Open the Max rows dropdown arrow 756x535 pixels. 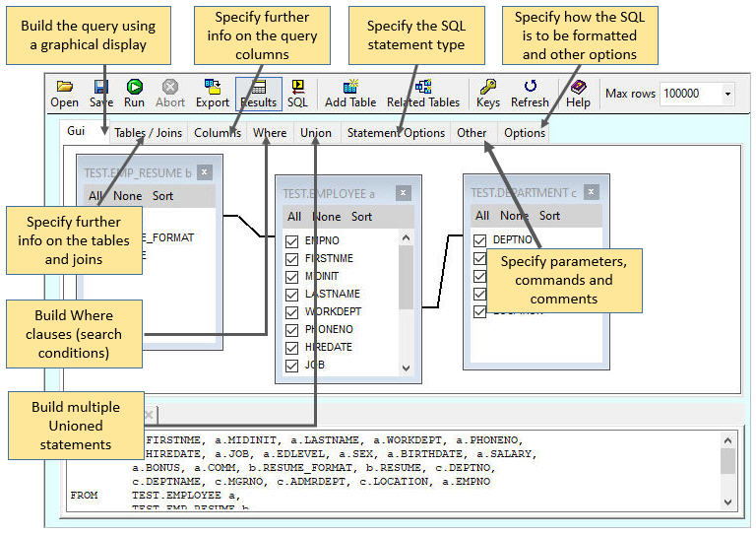[x=727, y=94]
